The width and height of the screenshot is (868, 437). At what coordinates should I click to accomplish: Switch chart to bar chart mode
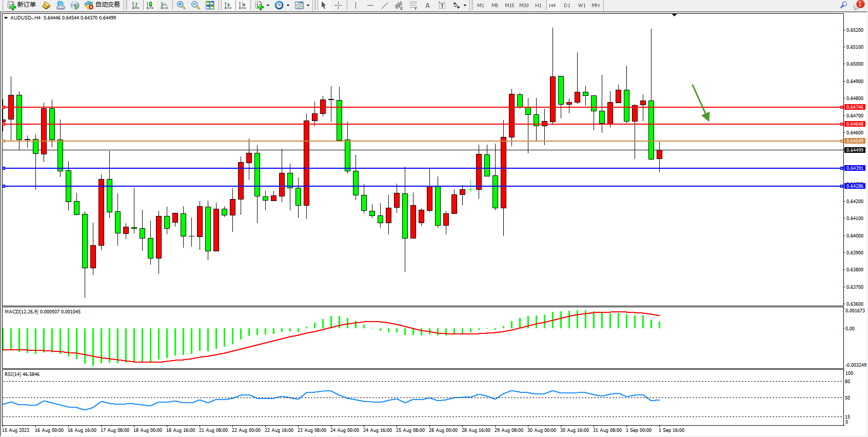click(135, 5)
